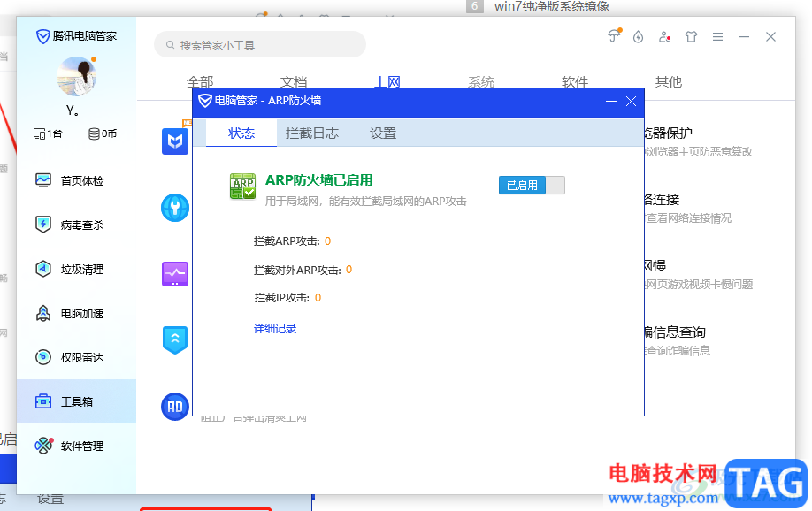Open the round blue wrench tool icon
This screenshot has width=812, height=511.
pyautogui.click(x=175, y=208)
